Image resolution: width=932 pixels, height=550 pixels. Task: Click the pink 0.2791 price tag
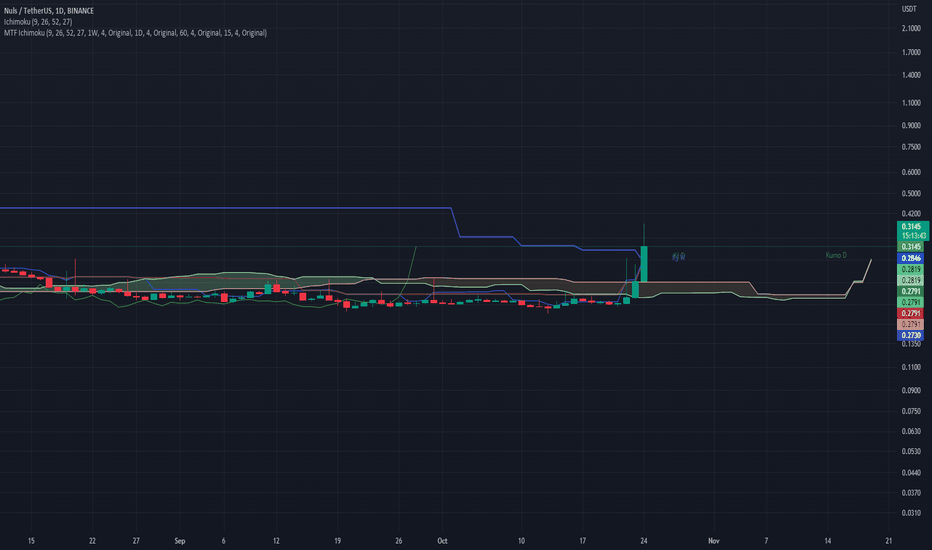coord(911,325)
